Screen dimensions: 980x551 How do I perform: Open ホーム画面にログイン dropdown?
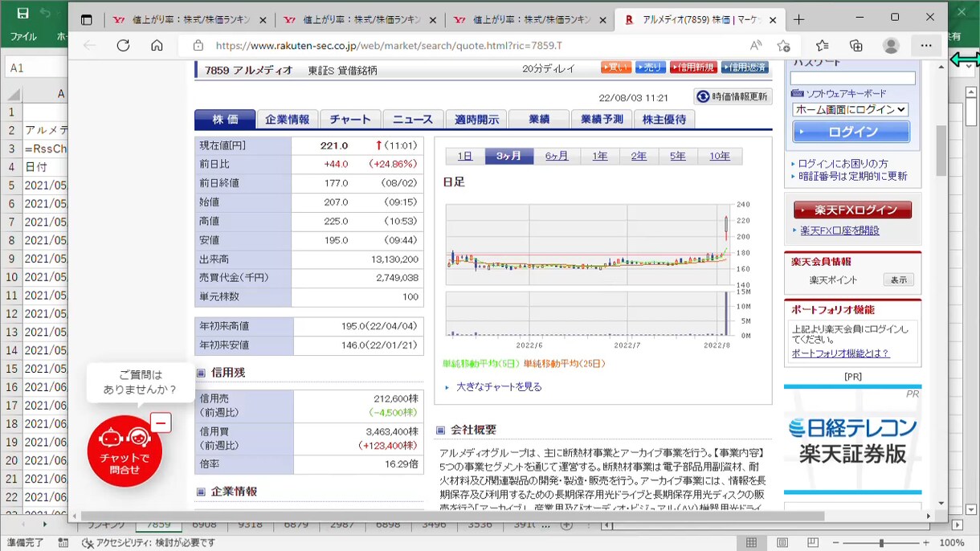click(x=850, y=109)
